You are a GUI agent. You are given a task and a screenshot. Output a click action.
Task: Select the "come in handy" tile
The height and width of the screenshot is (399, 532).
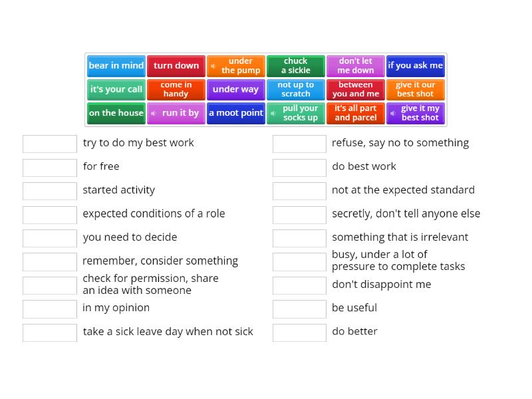(176, 89)
